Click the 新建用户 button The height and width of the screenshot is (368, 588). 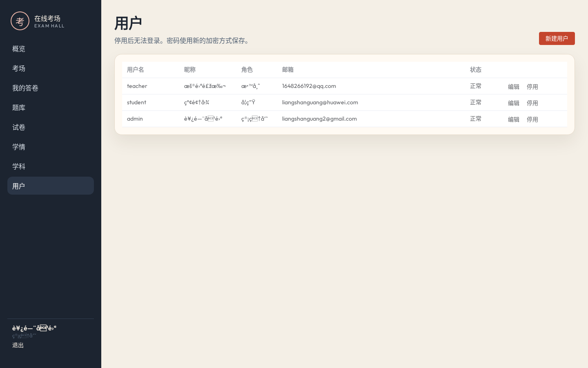[x=557, y=38]
